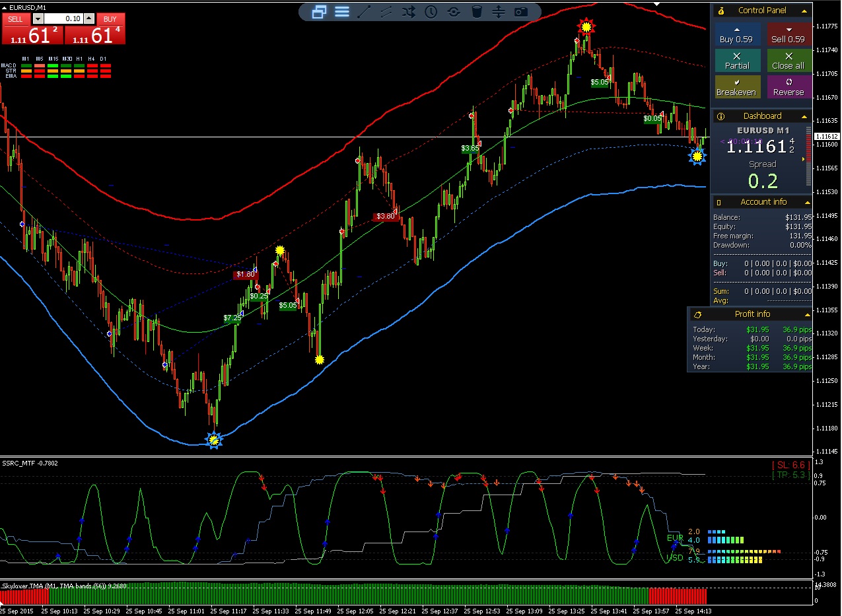Click the trash bin icon in toolbar
Viewport: 842px width, 616px height.
click(477, 11)
